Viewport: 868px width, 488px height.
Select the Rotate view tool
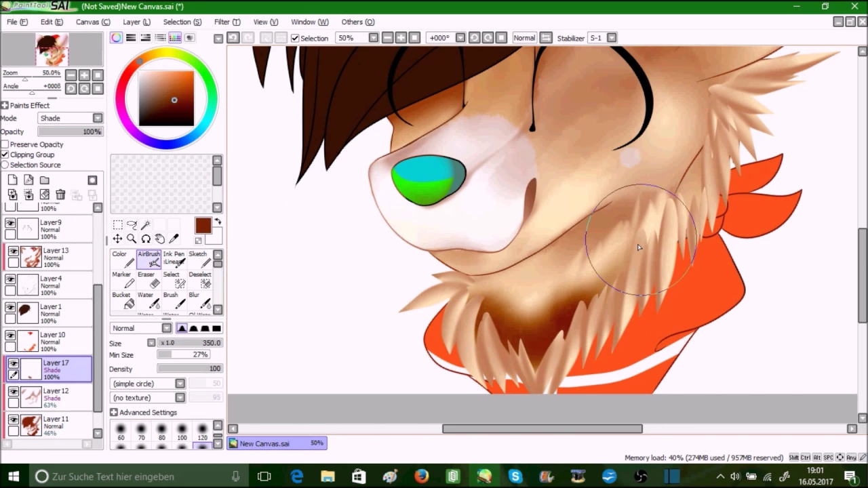click(x=145, y=239)
